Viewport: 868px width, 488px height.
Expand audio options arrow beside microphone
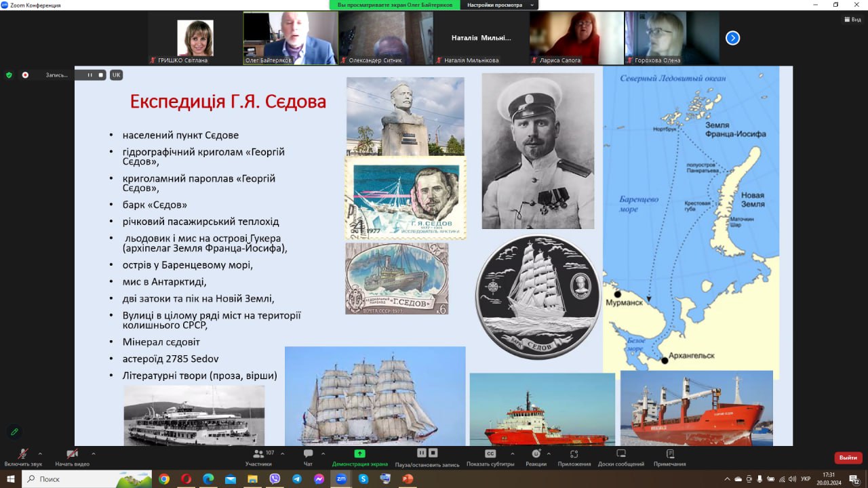coord(40,453)
